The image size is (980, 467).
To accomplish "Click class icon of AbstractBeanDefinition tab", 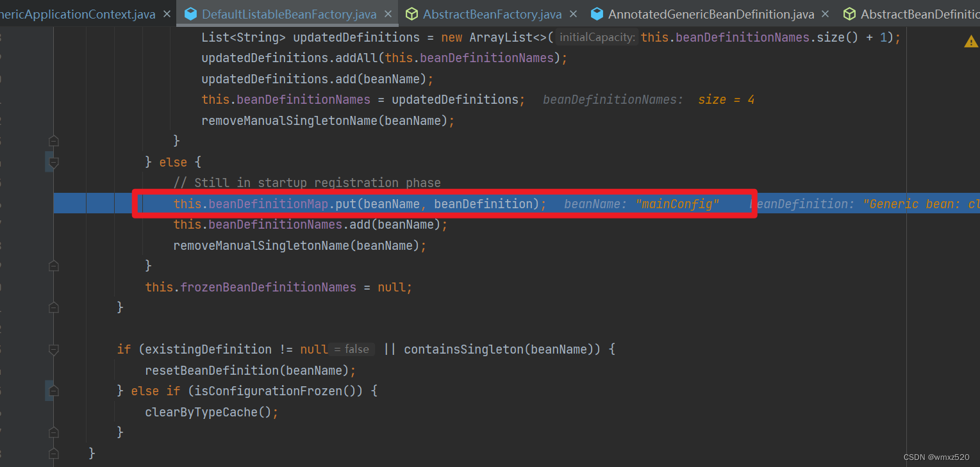I will coord(849,13).
